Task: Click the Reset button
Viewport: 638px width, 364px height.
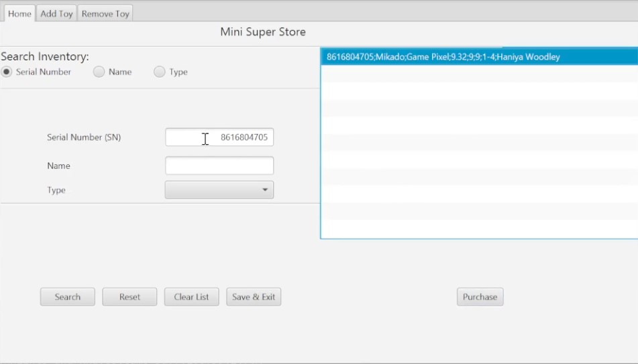Action: tap(129, 297)
